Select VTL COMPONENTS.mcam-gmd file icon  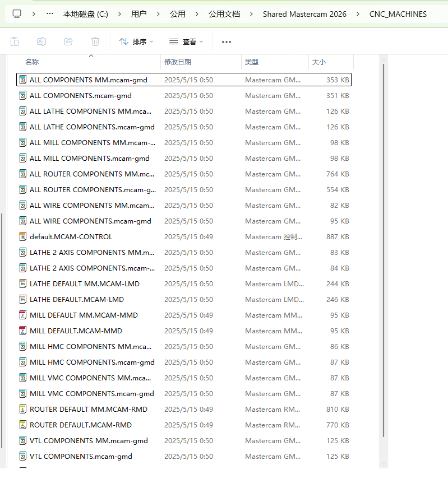[x=22, y=457]
